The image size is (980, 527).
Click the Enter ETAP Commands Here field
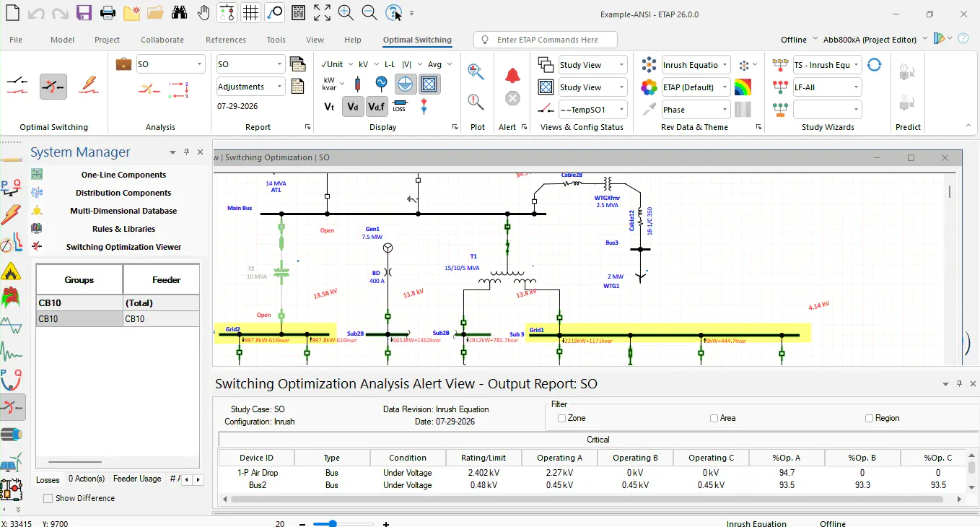click(x=546, y=40)
